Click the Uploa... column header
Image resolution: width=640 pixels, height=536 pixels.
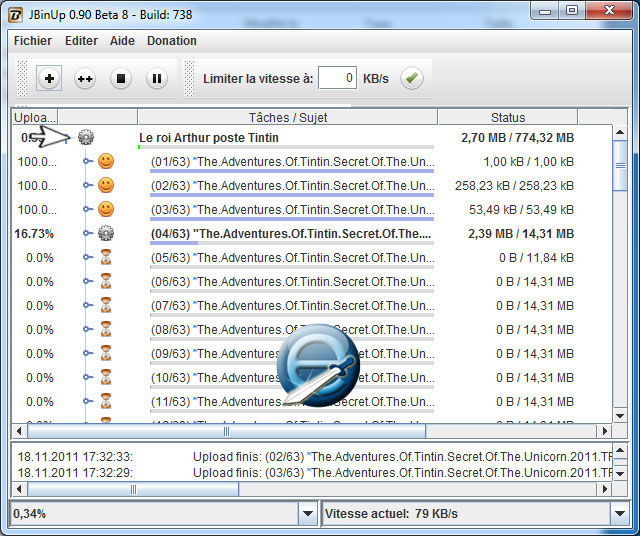[x=35, y=117]
